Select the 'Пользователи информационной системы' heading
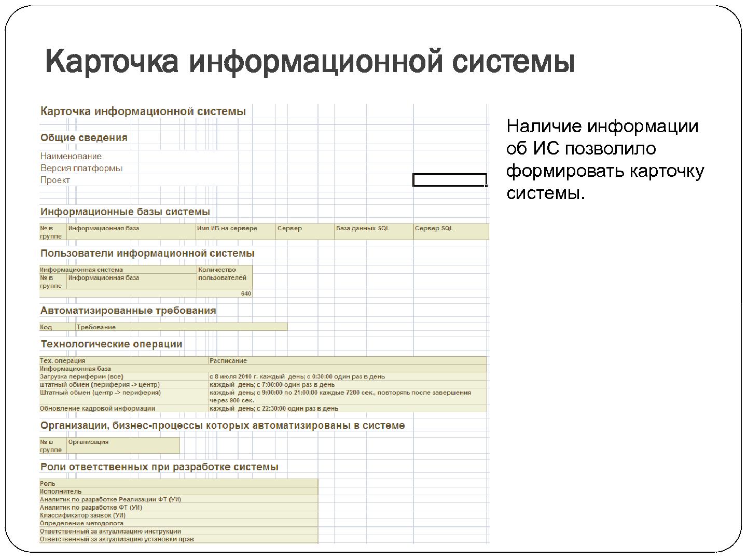Image resolution: width=747 pixels, height=560 pixels. point(147,253)
